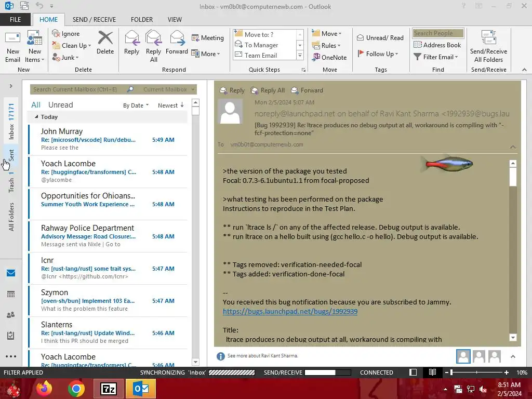Open Clean Up dropdown

pos(72,46)
